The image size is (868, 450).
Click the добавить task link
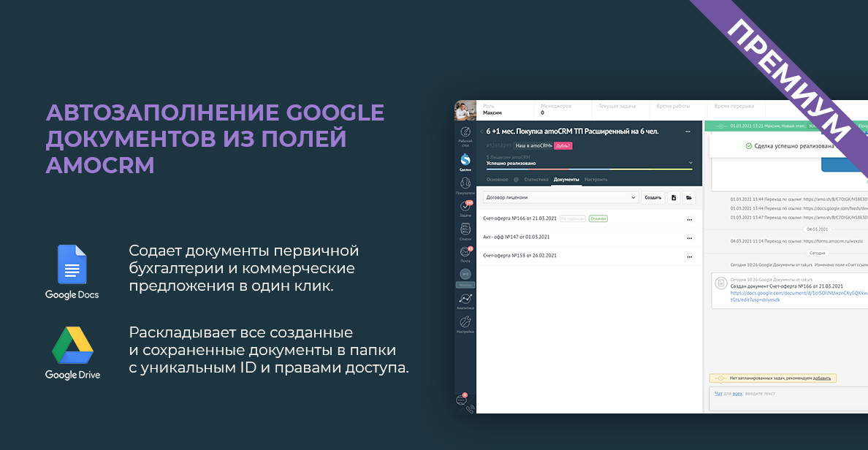821,378
